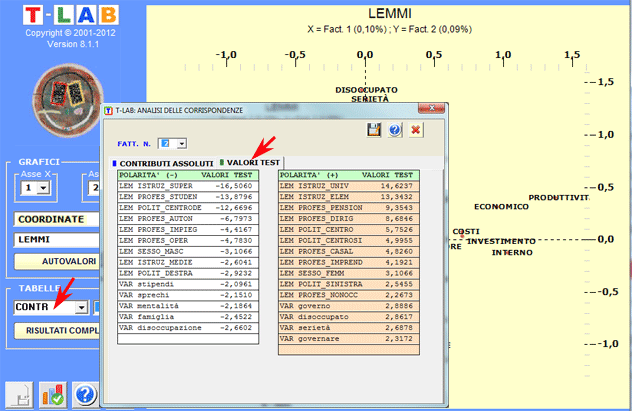Viewport: 632px width, 411px height.
Task: Click the bar chart with checkmark icon
Action: click(x=52, y=394)
